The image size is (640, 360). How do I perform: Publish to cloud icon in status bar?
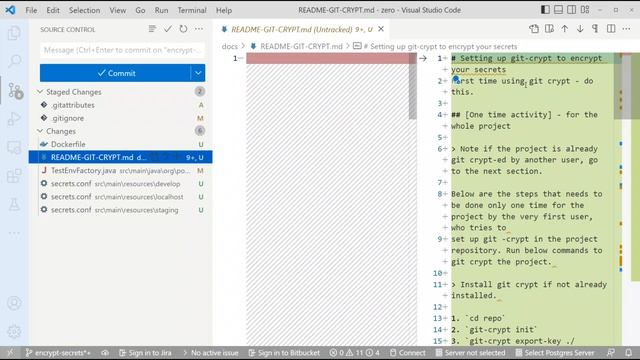pos(105,353)
